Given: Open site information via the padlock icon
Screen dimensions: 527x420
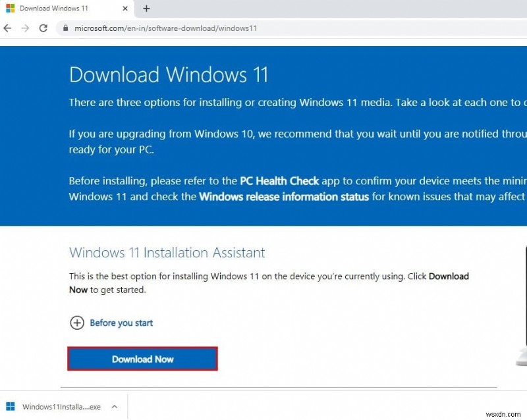Looking at the screenshot, I should [x=65, y=28].
